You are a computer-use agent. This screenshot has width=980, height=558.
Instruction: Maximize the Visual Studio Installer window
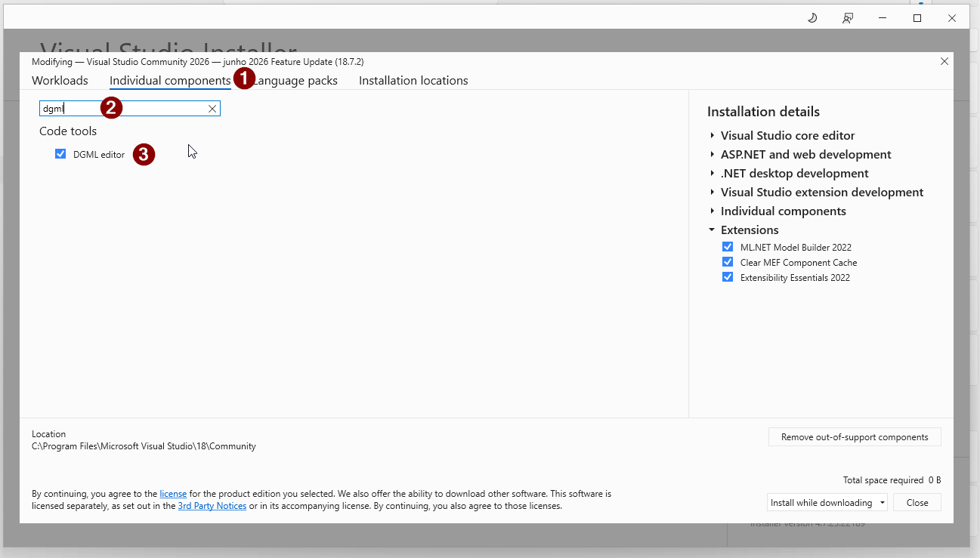click(x=917, y=18)
